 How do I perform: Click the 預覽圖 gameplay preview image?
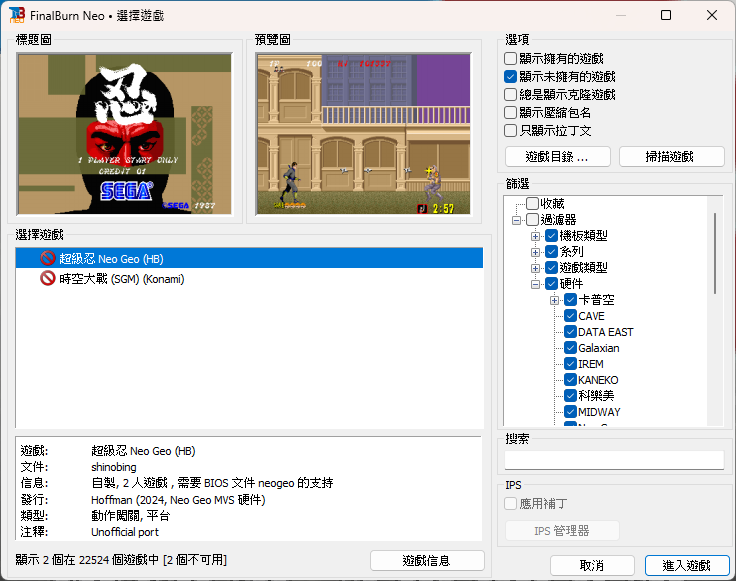coord(363,134)
